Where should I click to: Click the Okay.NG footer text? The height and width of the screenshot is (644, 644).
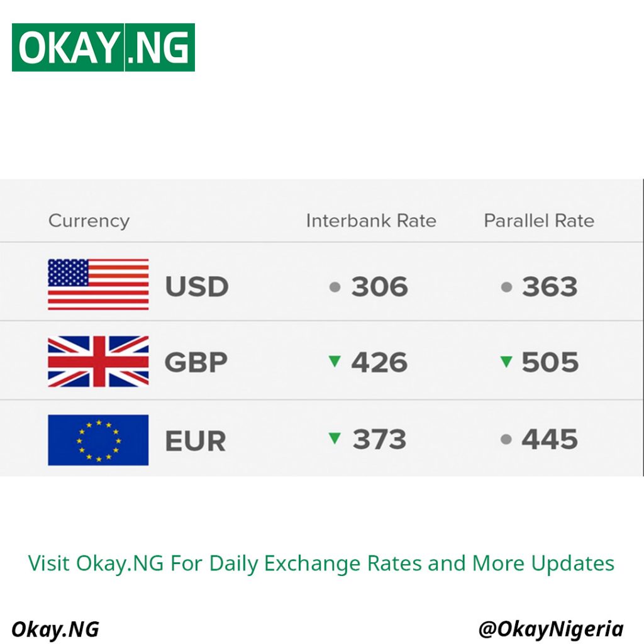(55, 629)
